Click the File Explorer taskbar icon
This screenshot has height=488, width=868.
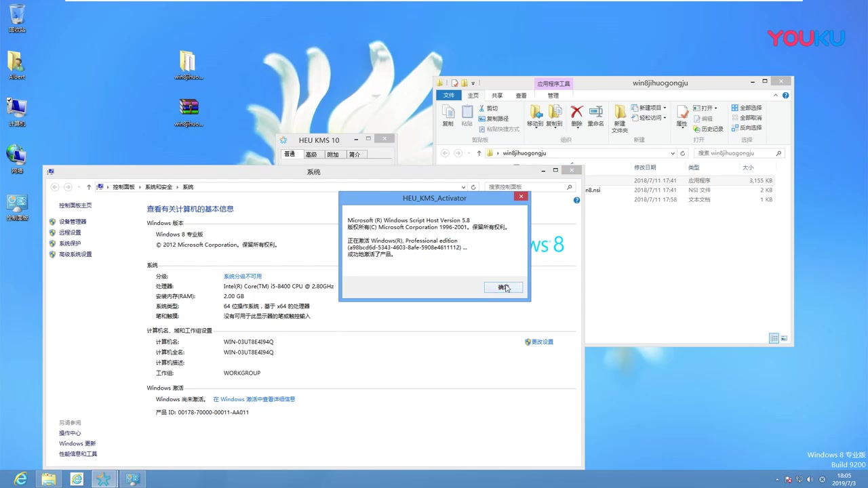pos(49,479)
